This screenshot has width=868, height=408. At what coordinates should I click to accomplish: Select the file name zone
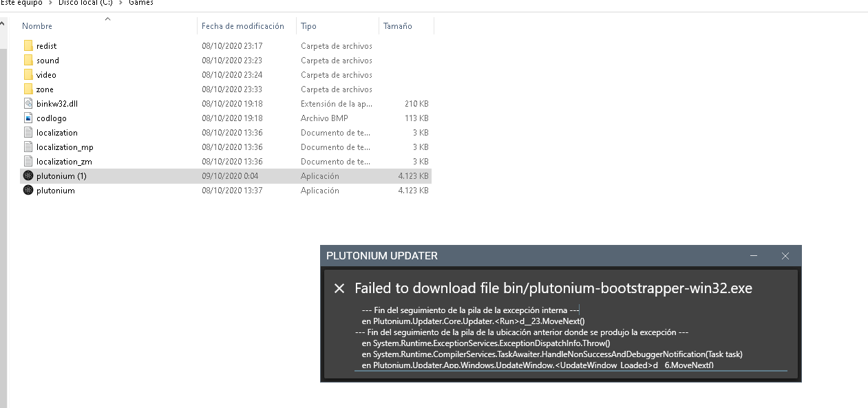click(45, 89)
